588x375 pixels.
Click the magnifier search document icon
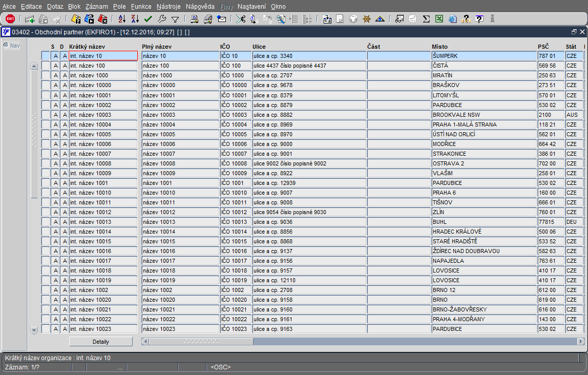coord(281,19)
